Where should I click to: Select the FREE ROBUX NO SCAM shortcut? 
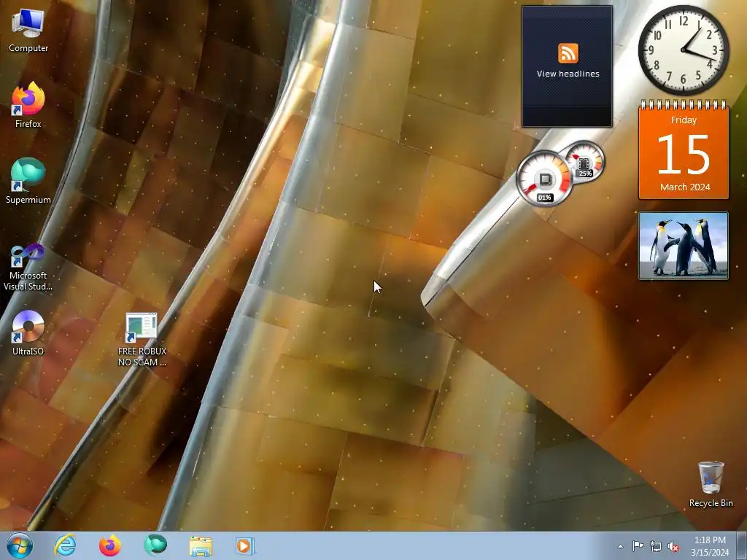click(142, 339)
